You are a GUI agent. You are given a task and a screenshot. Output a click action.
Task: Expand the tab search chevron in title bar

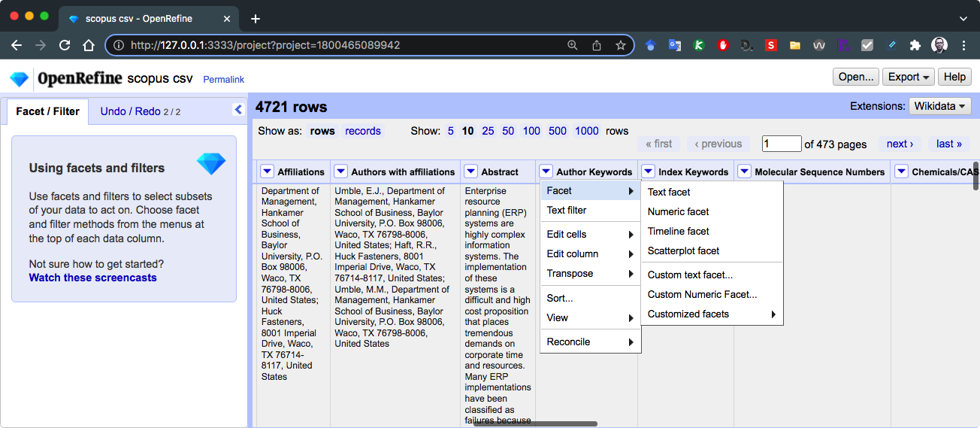tap(963, 18)
